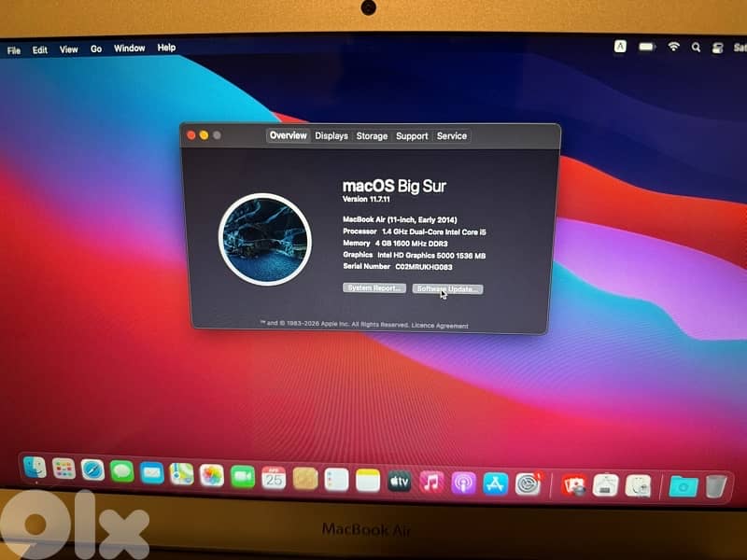The image size is (747, 560).
Task: Launch Maps from the dock
Action: pos(182,474)
